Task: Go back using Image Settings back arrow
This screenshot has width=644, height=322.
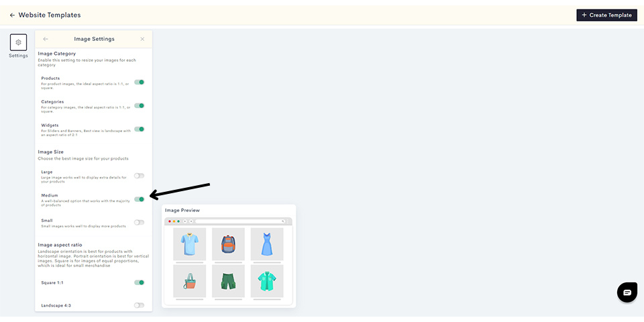Action: click(x=46, y=39)
